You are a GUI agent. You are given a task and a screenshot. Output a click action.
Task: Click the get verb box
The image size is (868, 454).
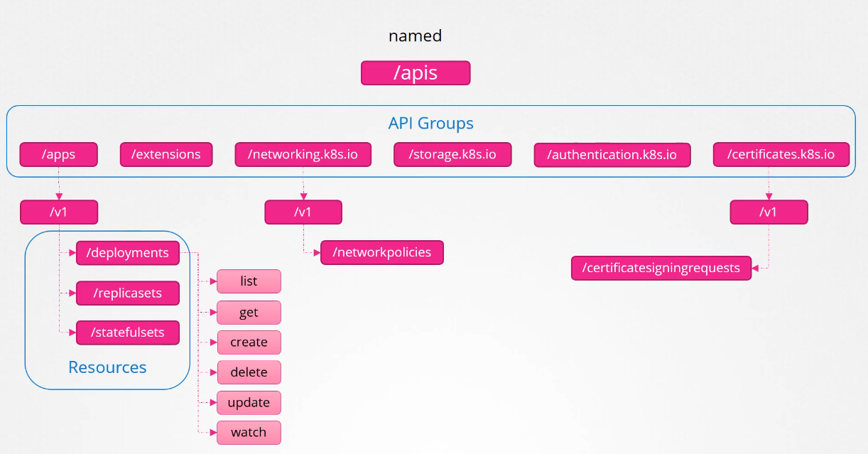[x=249, y=313]
